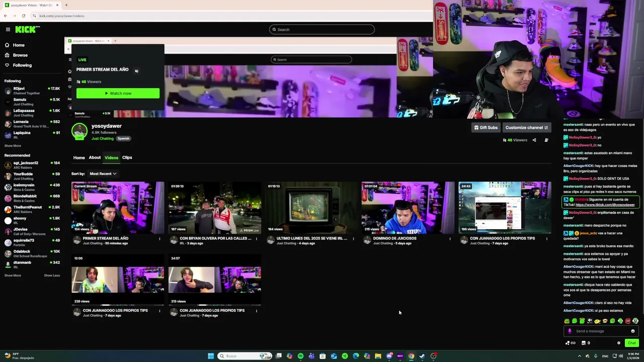The width and height of the screenshot is (644, 362).
Task: Open the Windows Start menu
Action: (210, 356)
